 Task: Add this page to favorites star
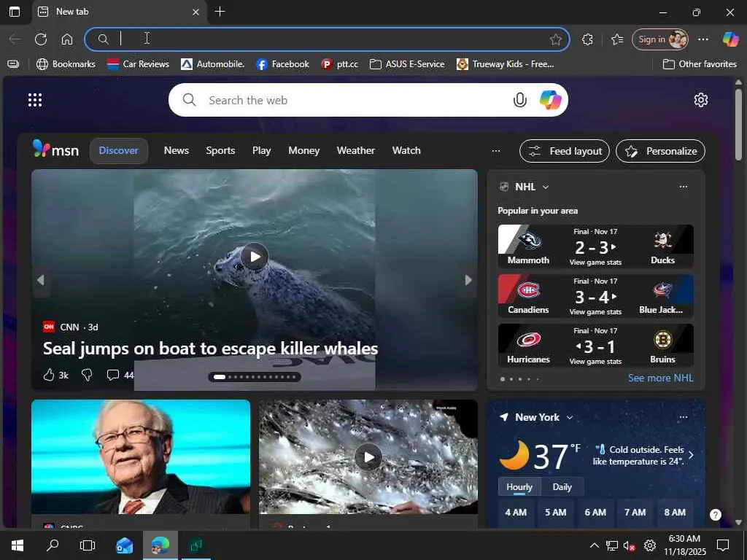555,39
